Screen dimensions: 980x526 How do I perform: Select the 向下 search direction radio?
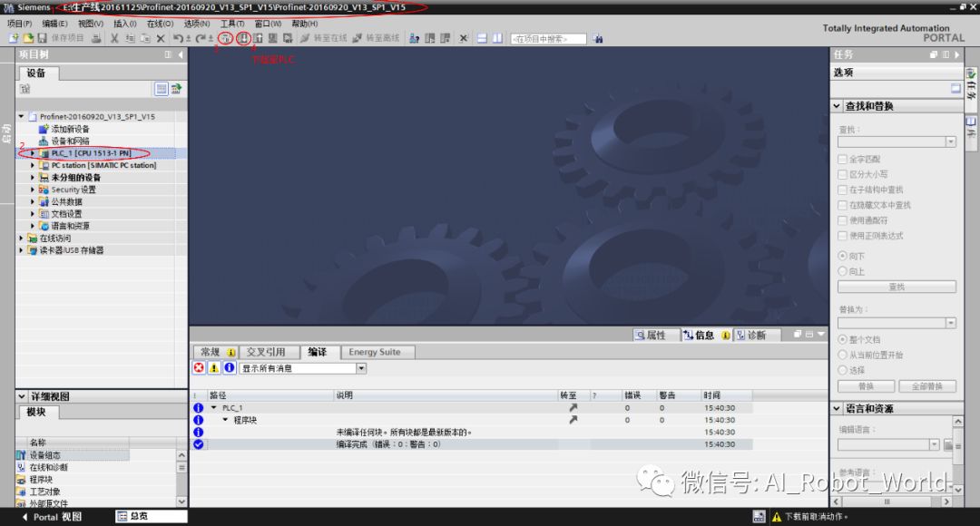coord(842,256)
